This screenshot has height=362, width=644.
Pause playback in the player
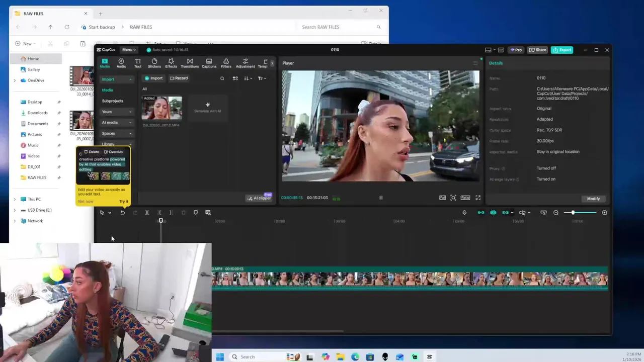[381, 198]
